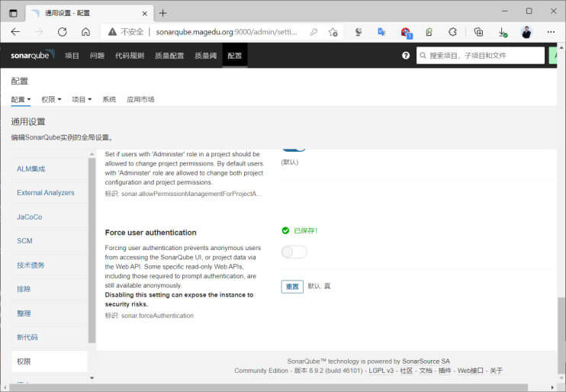Click the category list scroll-down arrow
The width and height of the screenshot is (566, 392).
(x=92, y=378)
